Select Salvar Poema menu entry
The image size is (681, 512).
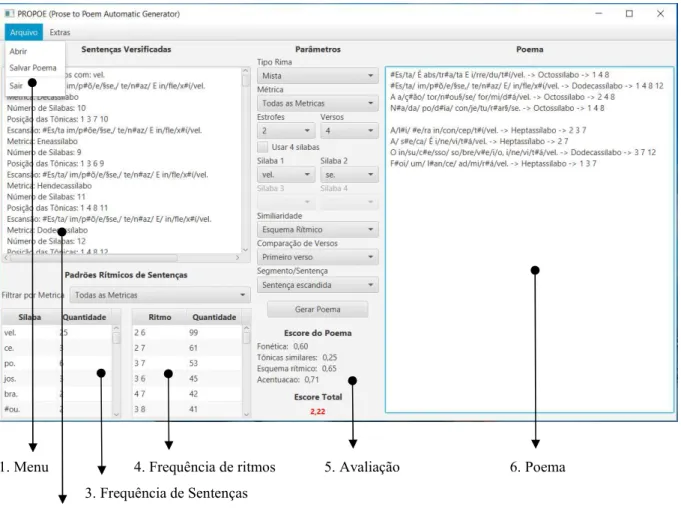tap(33, 68)
